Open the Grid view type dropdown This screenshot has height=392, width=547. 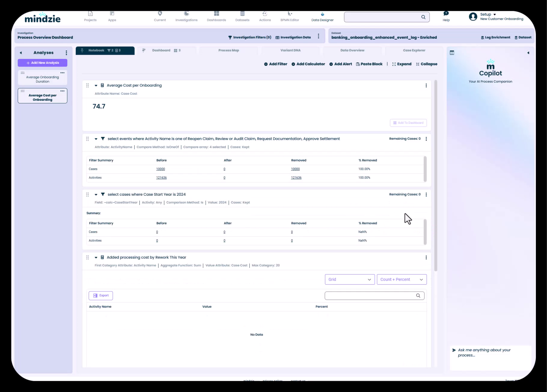[x=350, y=280]
